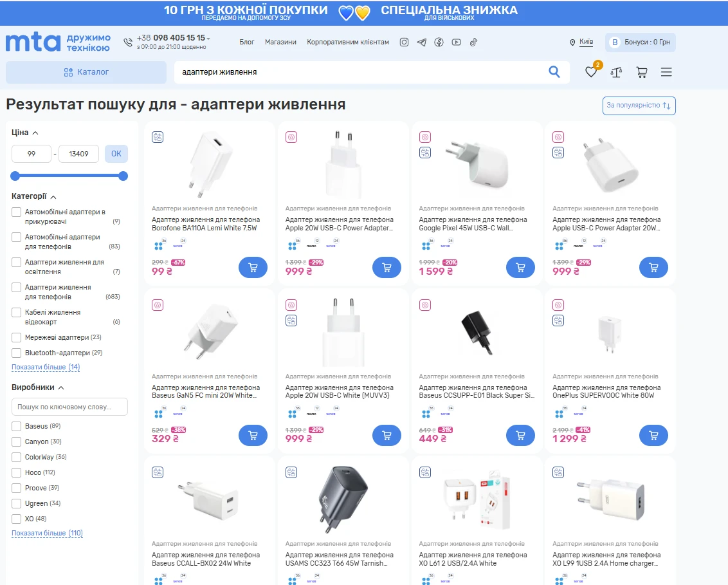Click the Київ city link

click(586, 42)
